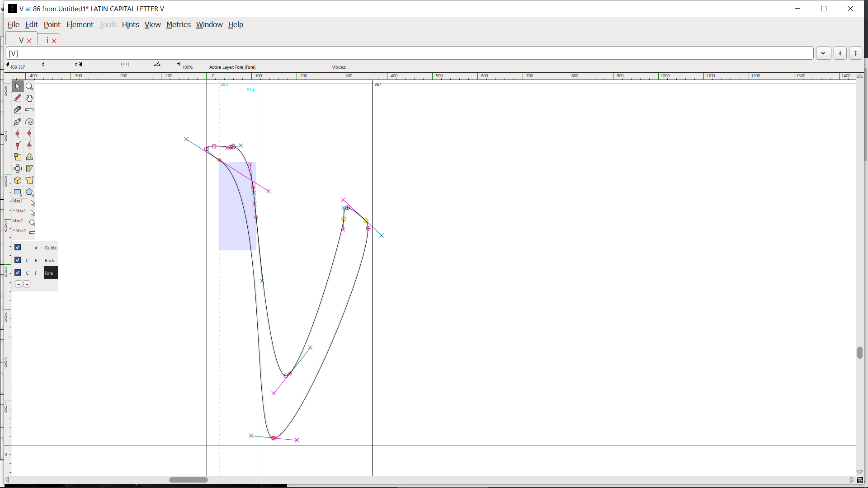The image size is (868, 488).
Task: Select the Skew selection tool
Action: coord(29,169)
